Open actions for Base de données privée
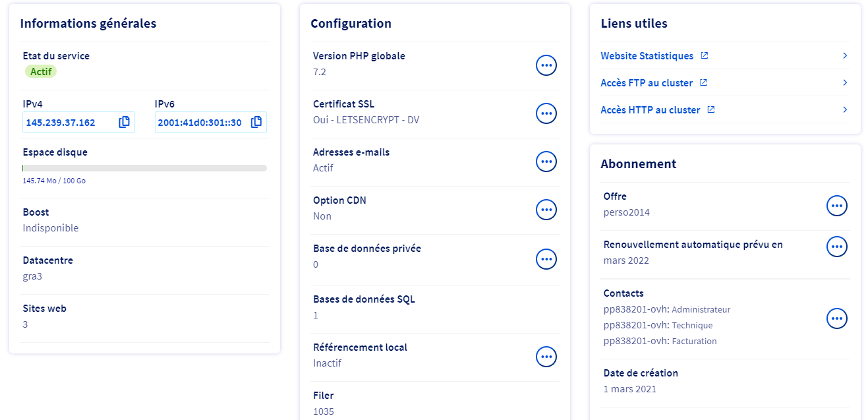The height and width of the screenshot is (420, 868). point(546,259)
